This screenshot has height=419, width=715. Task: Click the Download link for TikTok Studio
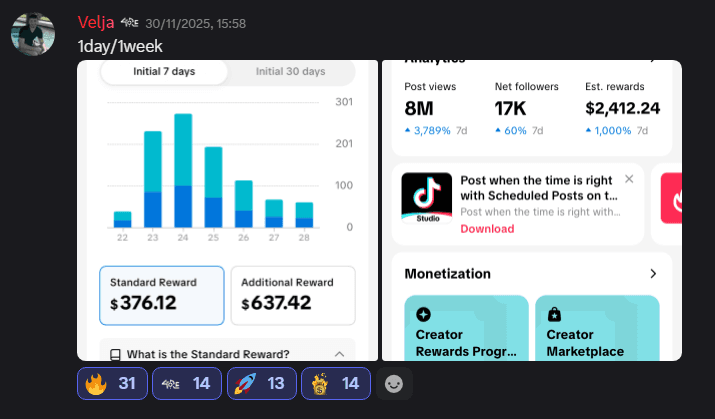pos(487,228)
